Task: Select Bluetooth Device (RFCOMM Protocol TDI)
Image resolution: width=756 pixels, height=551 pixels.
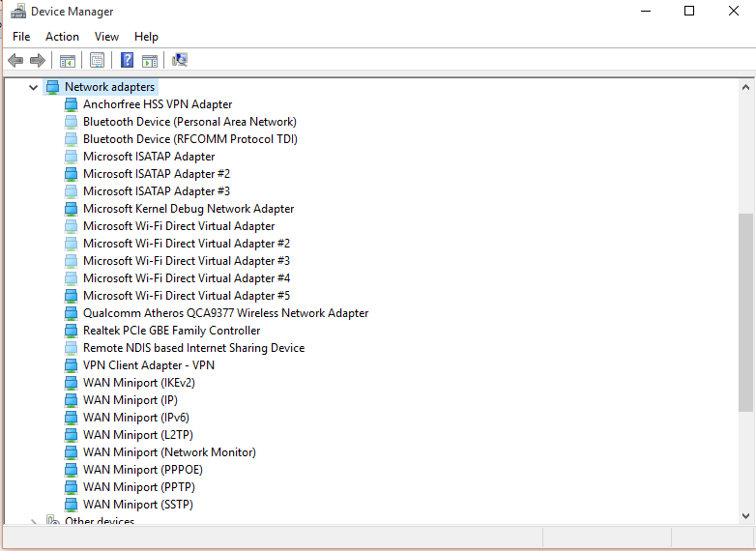Action: (x=189, y=139)
